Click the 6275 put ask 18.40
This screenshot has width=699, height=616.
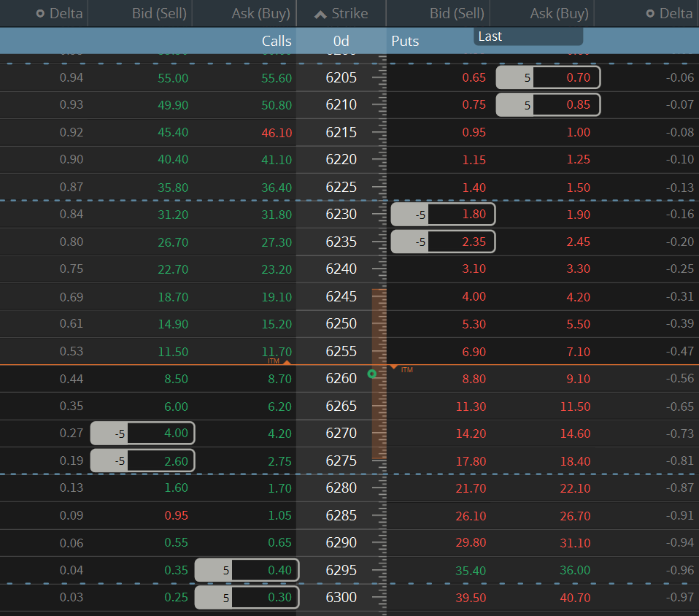coord(575,461)
